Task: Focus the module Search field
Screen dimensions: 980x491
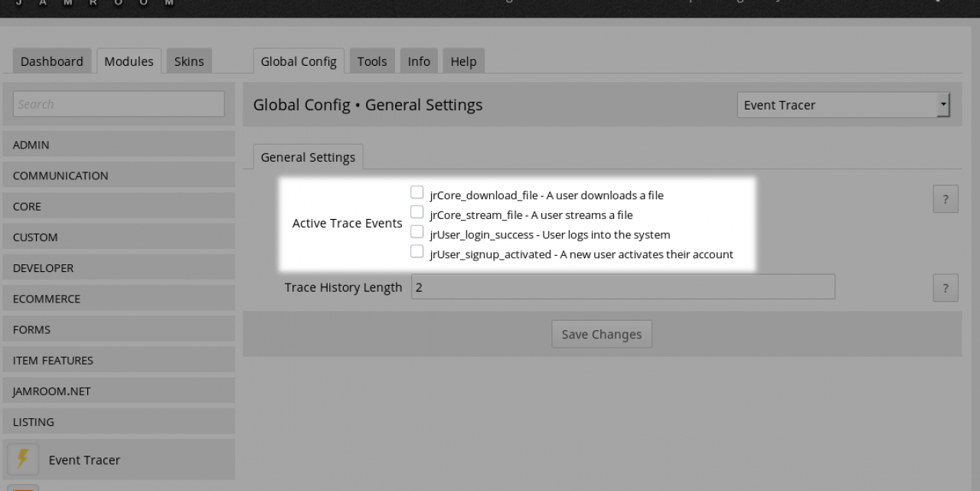Action: coord(119,104)
